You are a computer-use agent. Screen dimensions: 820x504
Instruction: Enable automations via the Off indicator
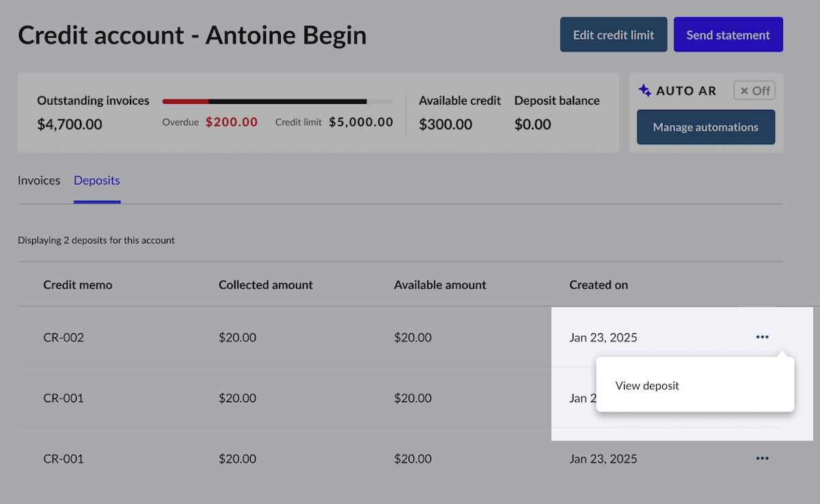754,90
